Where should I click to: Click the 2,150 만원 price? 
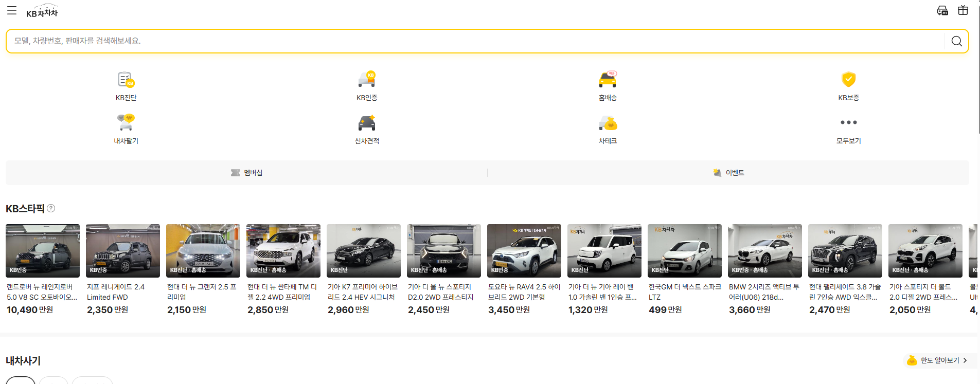click(187, 310)
